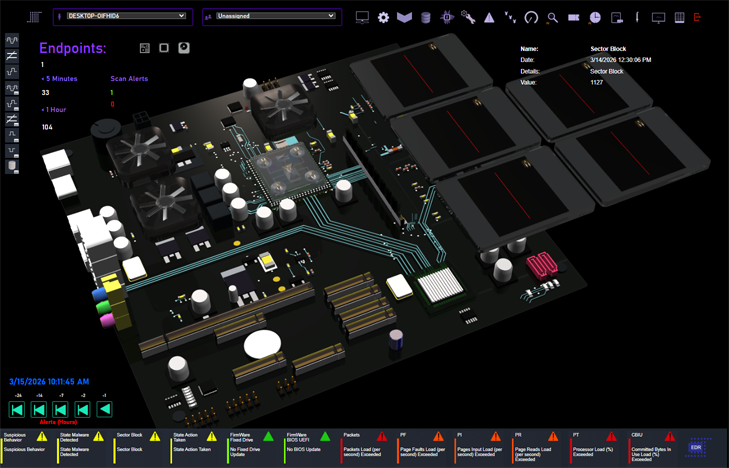Select the wrench tools icon
Viewport: 729px width, 468px height.
pyautogui.click(x=468, y=17)
